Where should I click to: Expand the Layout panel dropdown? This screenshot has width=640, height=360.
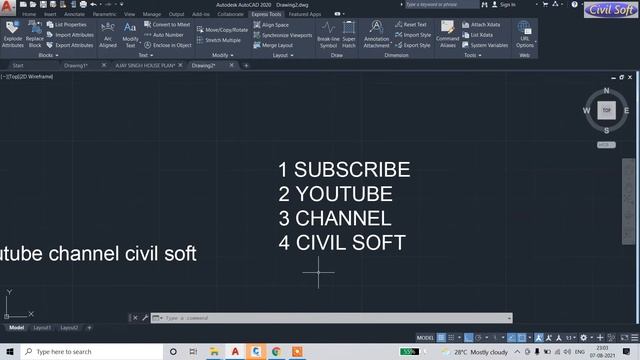tap(283, 55)
